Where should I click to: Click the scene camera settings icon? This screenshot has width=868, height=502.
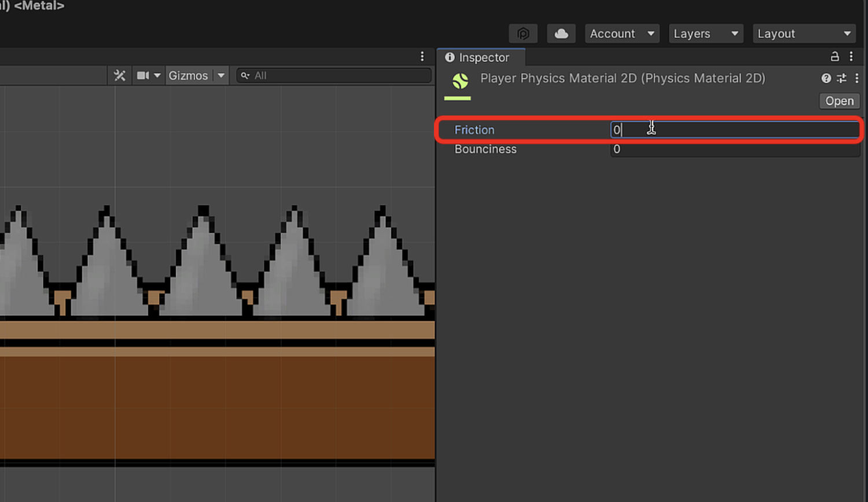pyautogui.click(x=143, y=76)
